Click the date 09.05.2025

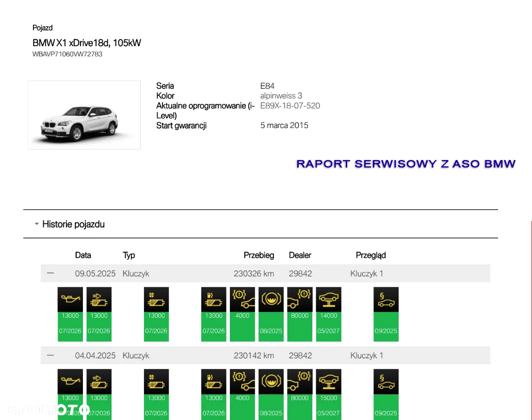click(x=96, y=274)
